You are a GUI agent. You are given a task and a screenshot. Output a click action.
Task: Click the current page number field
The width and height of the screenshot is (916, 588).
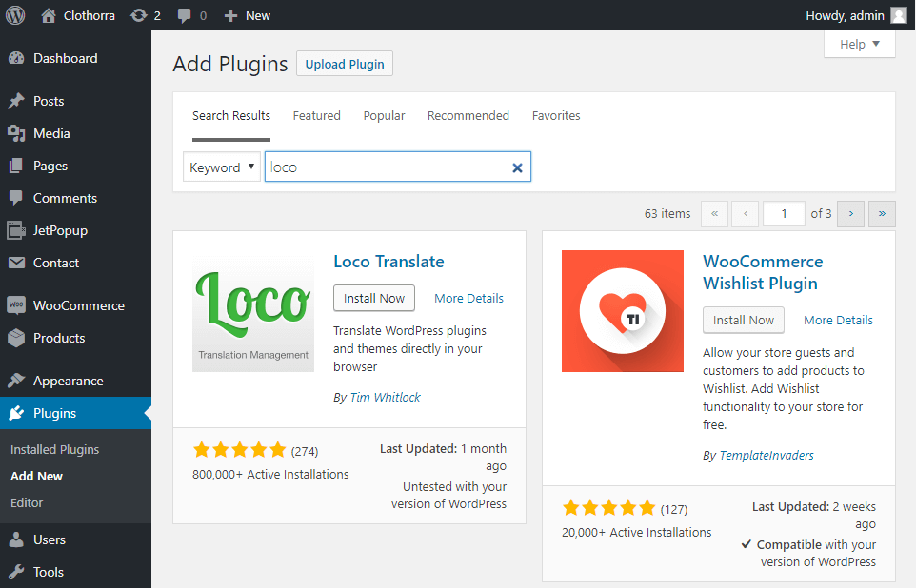(784, 214)
